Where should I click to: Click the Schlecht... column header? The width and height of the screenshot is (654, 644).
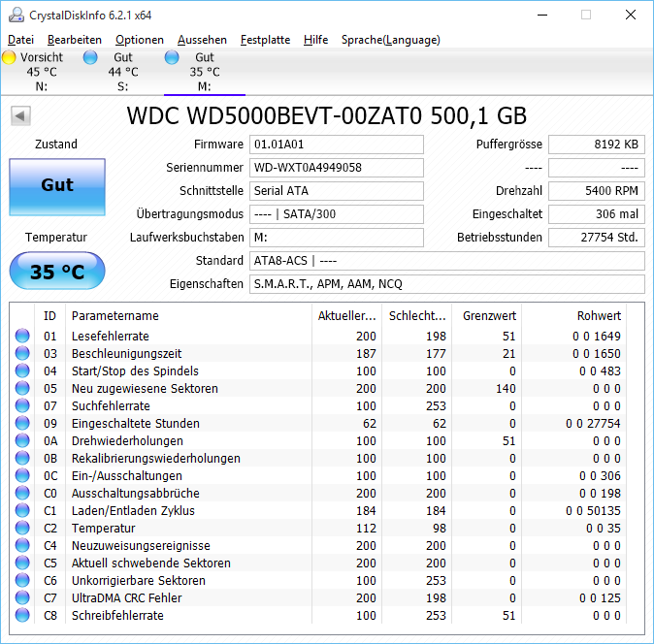(417, 315)
